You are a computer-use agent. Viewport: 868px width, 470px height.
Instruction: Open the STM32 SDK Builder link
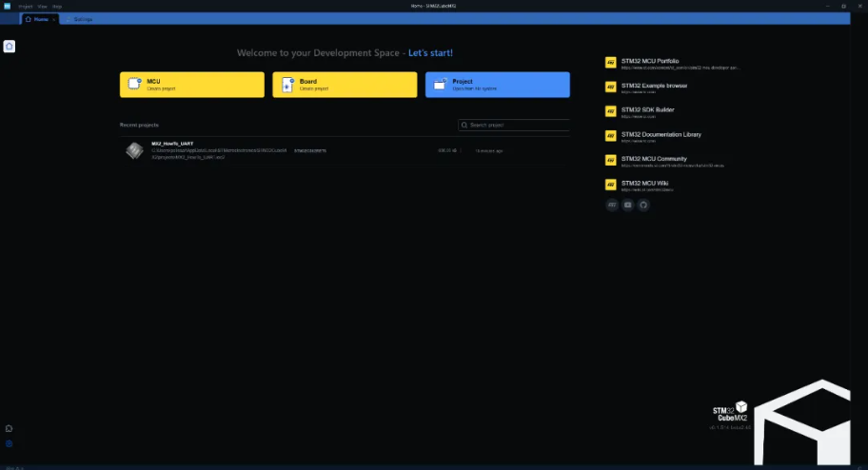tap(648, 109)
